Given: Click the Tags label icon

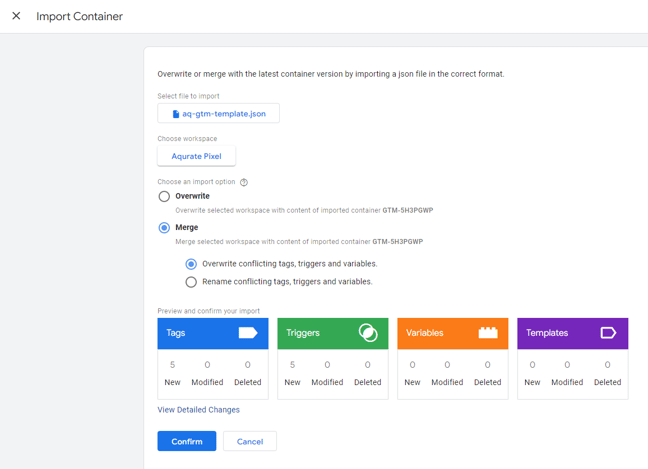Looking at the screenshot, I should 247,333.
